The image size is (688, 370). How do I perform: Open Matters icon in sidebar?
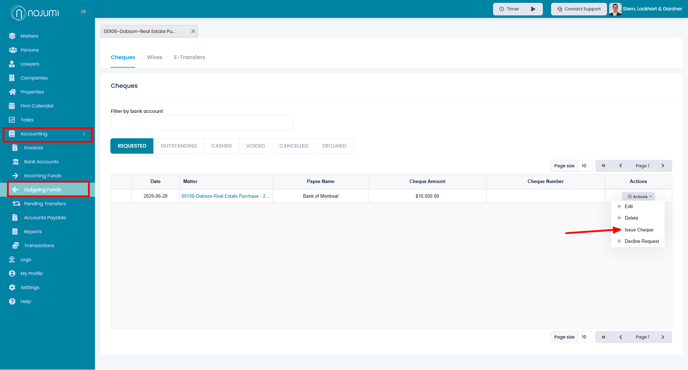tap(12, 36)
